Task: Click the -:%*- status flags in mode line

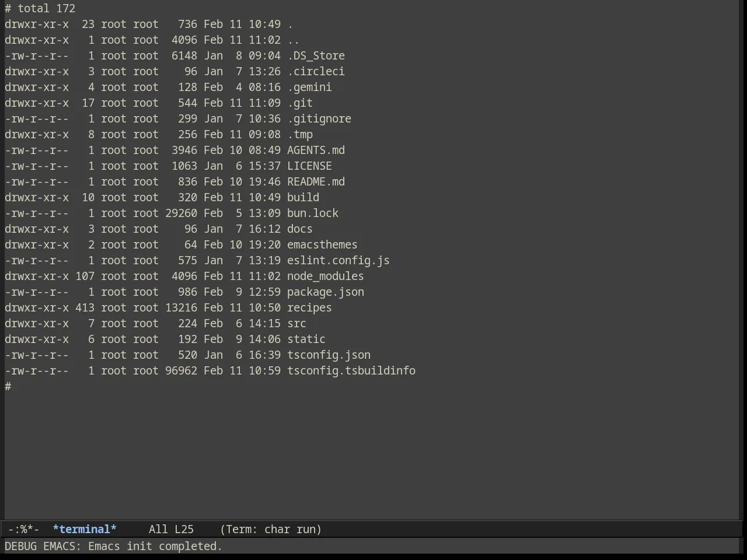Action: point(24,529)
